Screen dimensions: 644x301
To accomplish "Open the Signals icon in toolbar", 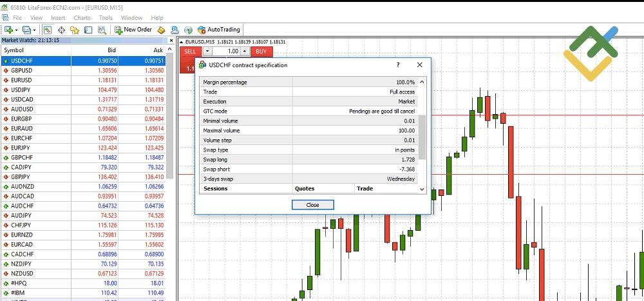I will coord(175,30).
